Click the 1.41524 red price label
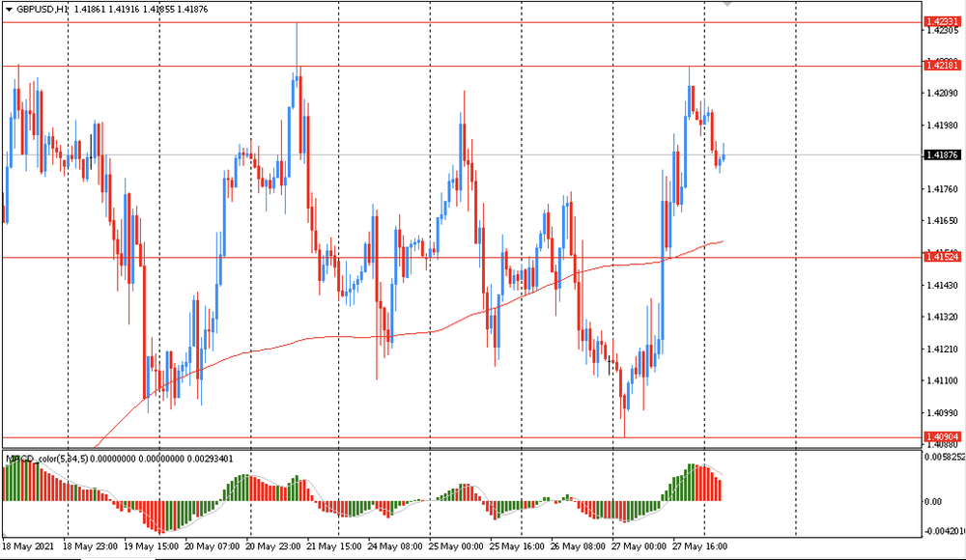This screenshot has height=560, width=966. (942, 257)
